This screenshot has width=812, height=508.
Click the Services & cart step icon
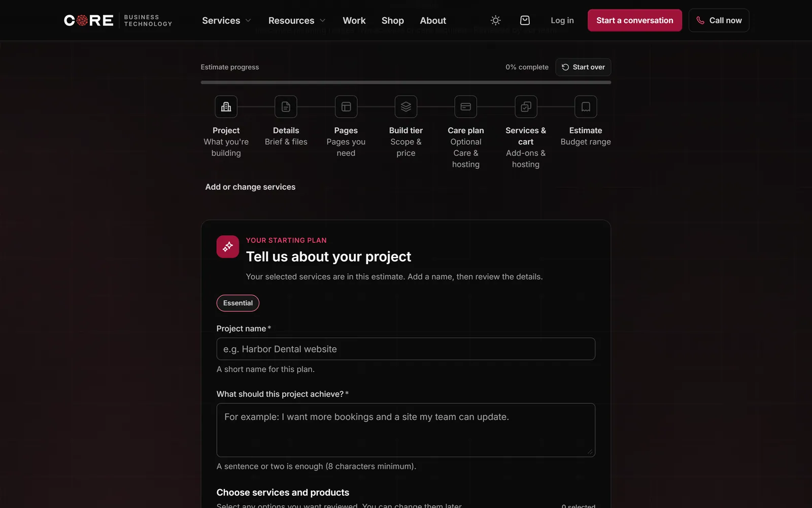[x=526, y=107]
